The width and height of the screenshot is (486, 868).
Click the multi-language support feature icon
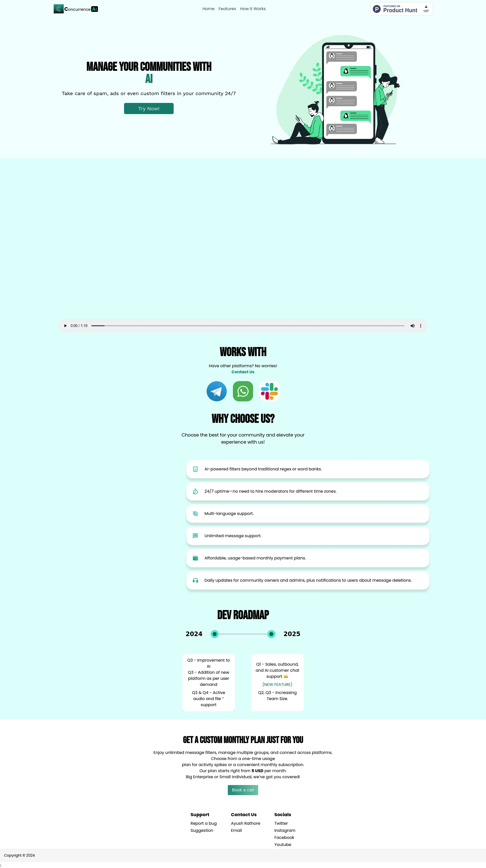[x=194, y=513]
